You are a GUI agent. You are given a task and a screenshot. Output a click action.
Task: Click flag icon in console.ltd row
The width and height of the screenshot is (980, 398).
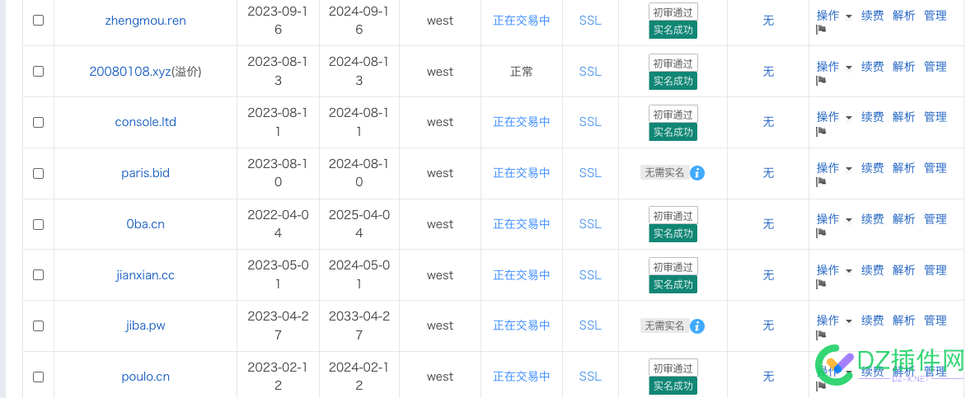[821, 131]
